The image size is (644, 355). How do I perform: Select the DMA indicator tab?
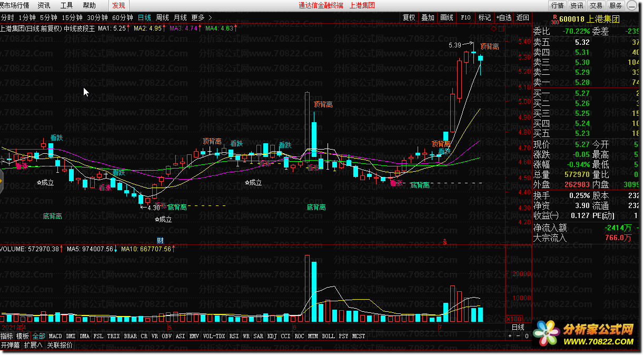point(85,336)
